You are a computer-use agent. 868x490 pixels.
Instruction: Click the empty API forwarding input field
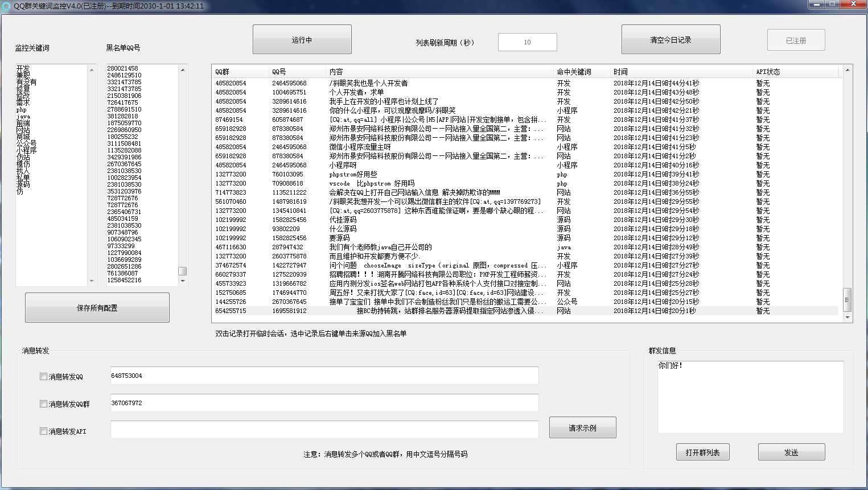324,430
